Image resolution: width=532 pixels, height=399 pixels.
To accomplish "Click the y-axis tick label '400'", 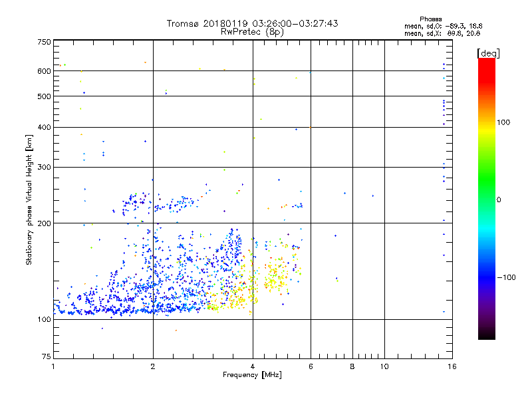I will point(44,127).
